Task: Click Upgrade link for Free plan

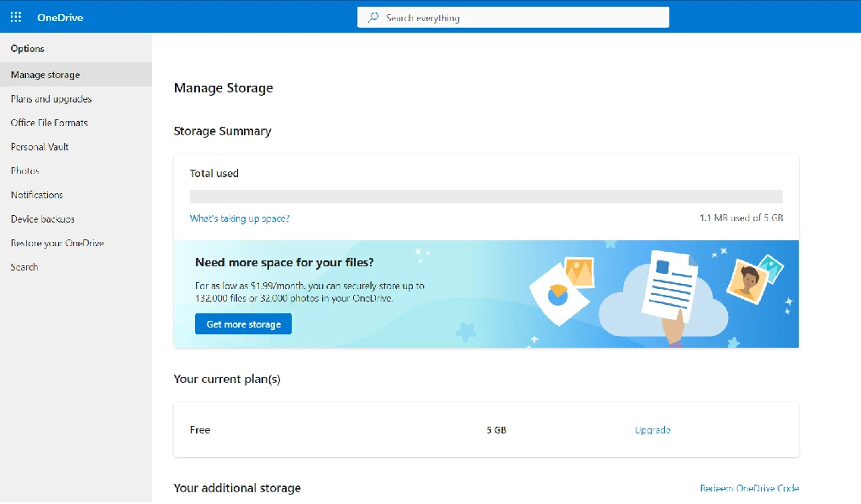Action: point(652,430)
